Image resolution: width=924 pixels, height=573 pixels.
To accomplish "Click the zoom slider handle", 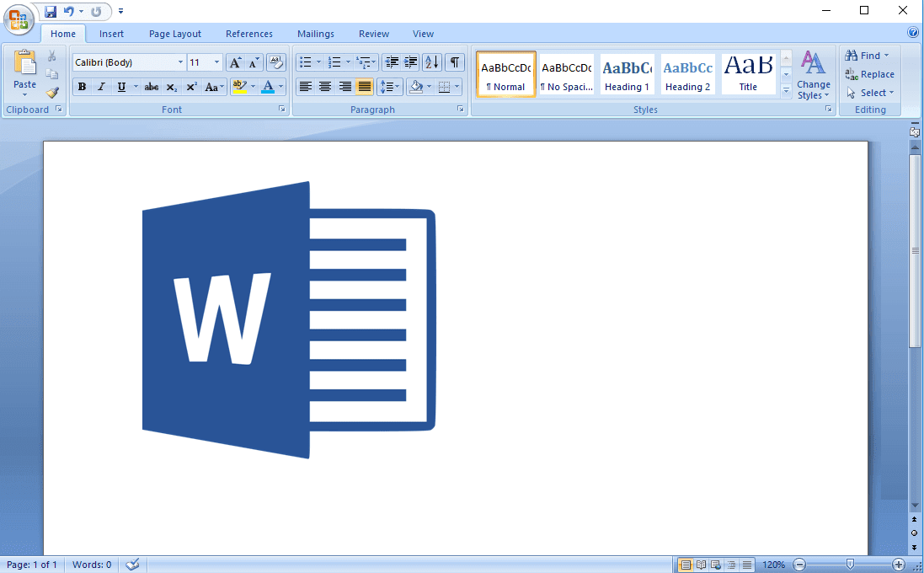I will tap(850, 565).
